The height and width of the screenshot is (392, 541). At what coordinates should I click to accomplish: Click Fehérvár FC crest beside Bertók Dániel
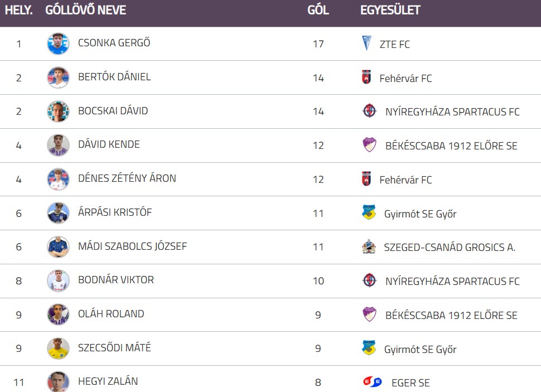point(366,77)
